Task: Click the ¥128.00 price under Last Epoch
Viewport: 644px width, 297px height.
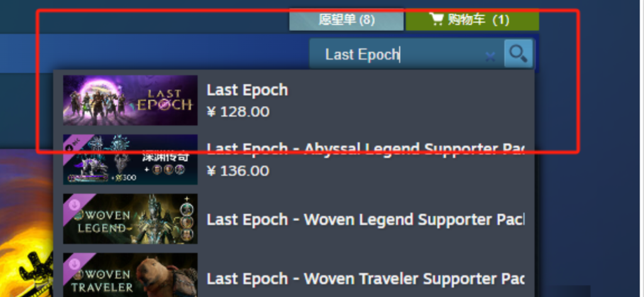Action: point(238,112)
